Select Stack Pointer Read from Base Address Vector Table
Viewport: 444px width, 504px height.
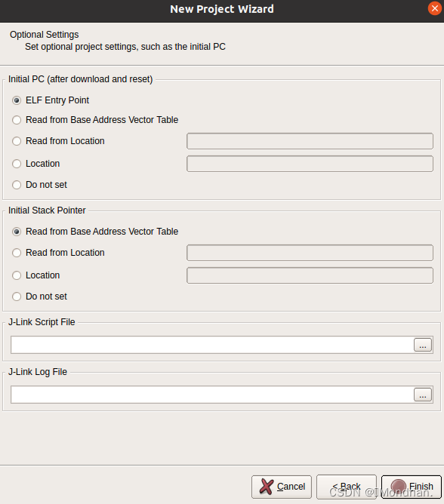pos(17,232)
